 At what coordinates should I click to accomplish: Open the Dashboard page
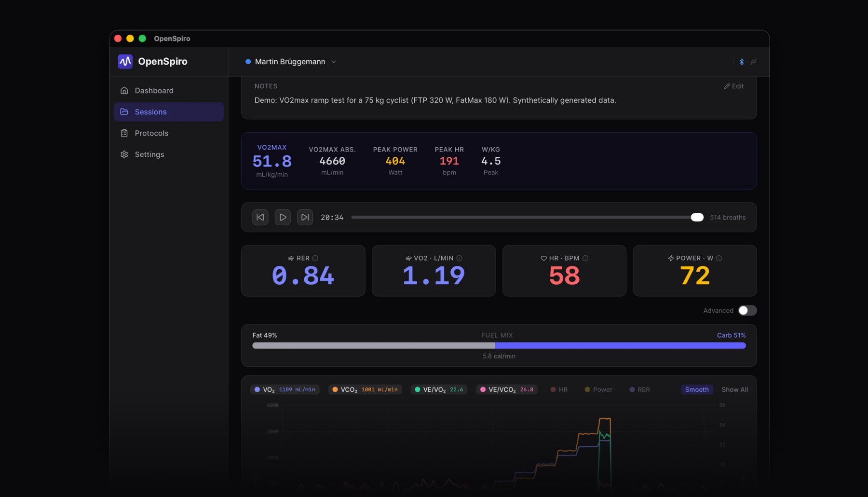pyautogui.click(x=168, y=91)
